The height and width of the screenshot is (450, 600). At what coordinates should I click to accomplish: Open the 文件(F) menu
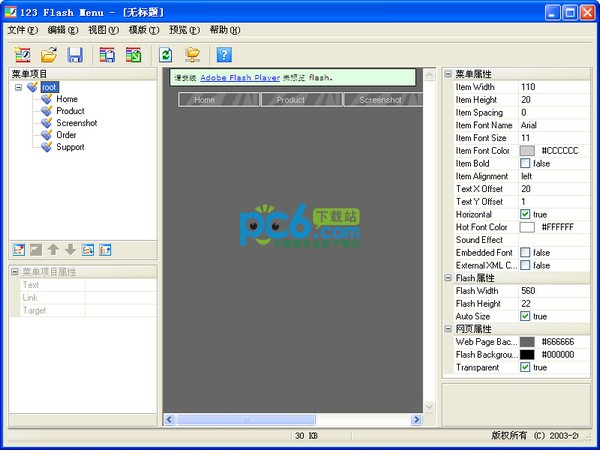[22, 30]
